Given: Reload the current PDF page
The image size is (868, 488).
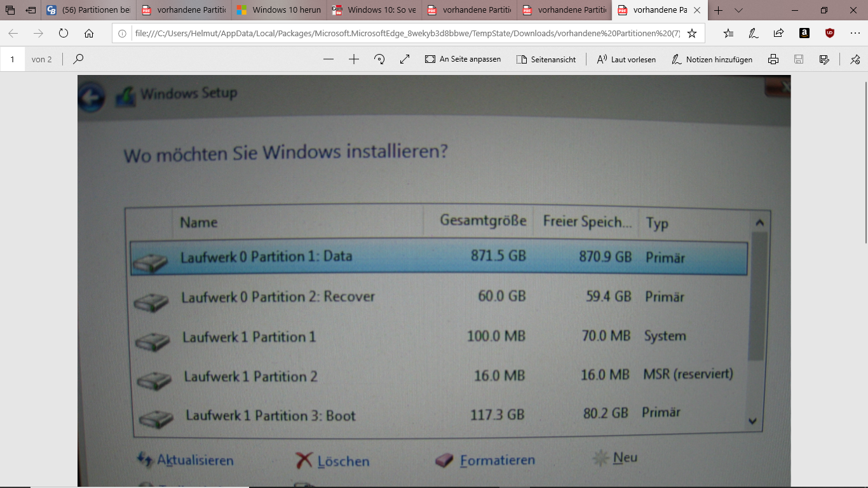Looking at the screenshot, I should (64, 34).
